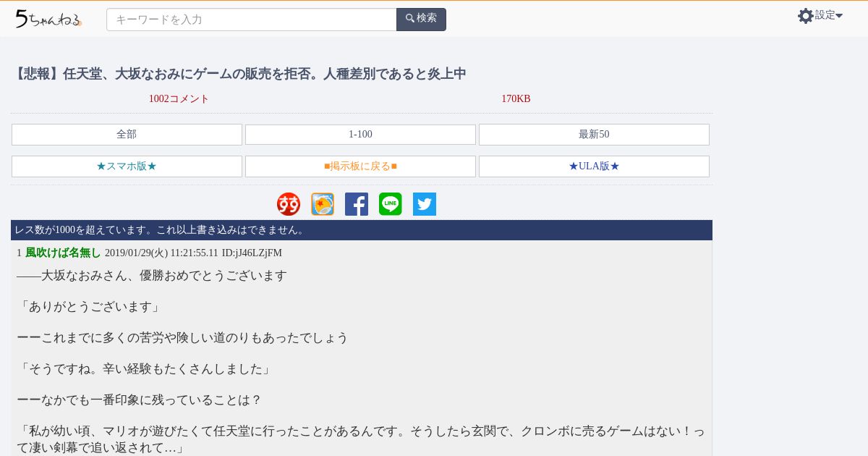Share the thread on Facebook
The width and height of the screenshot is (868, 456).
click(x=357, y=204)
